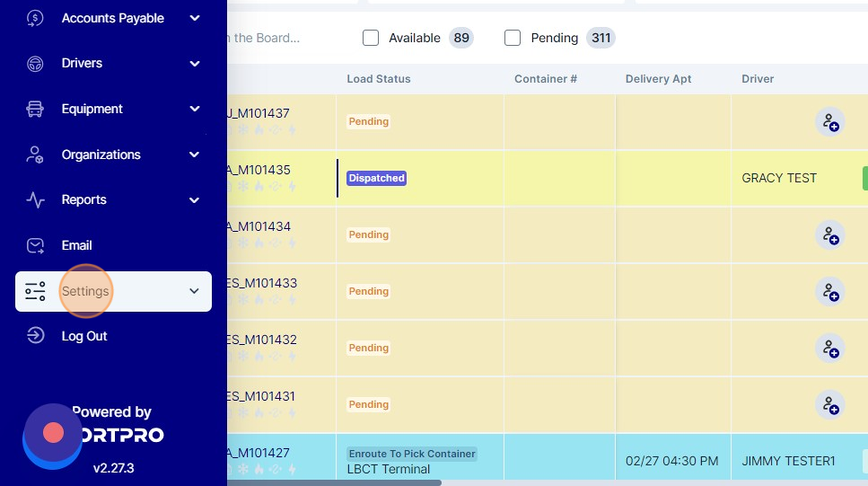Expand the Equipment menu chevron
Viewport: 868px width, 486px height.
pyautogui.click(x=194, y=110)
